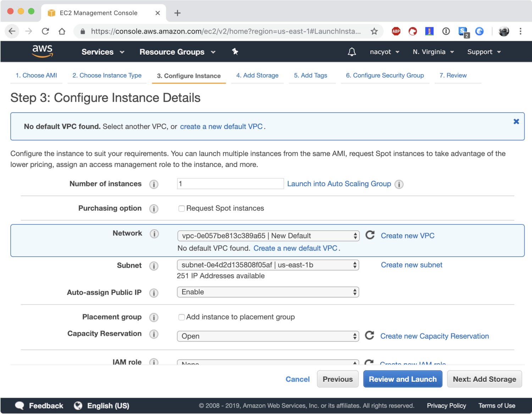Click the circled-one password extension icon
The width and height of the screenshot is (532, 414).
point(446,31)
